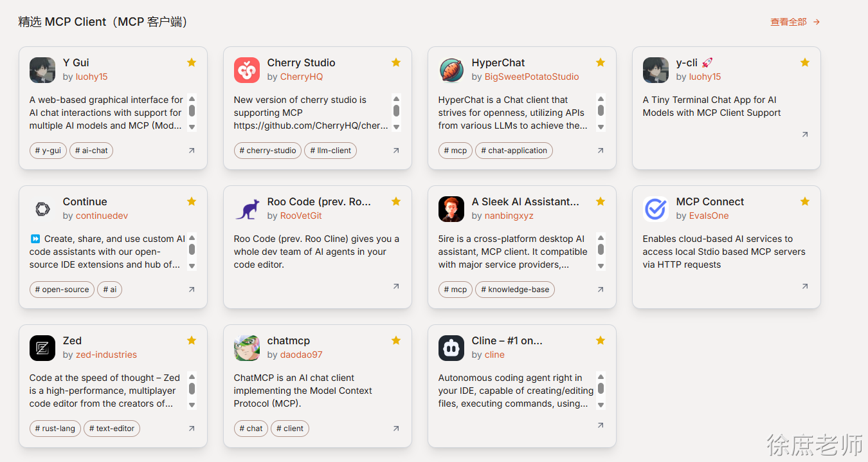Viewport: 868px width, 462px height.
Task: Click the Roo Code kangaroo icon
Action: [247, 209]
